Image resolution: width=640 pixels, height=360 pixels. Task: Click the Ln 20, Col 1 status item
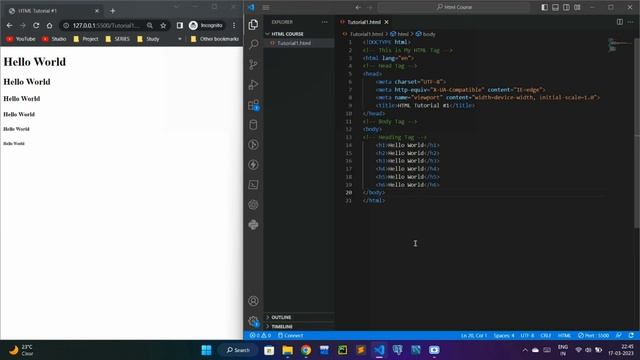point(473,336)
